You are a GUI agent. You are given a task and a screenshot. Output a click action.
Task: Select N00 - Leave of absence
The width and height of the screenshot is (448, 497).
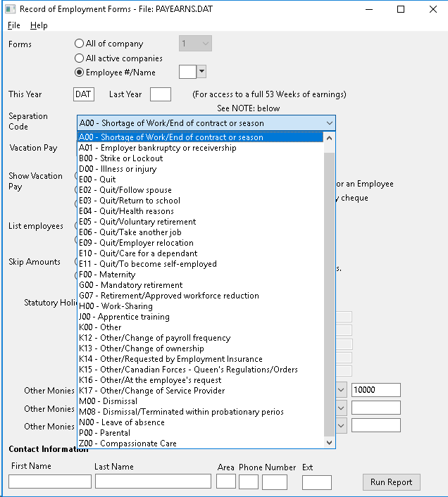pos(200,422)
